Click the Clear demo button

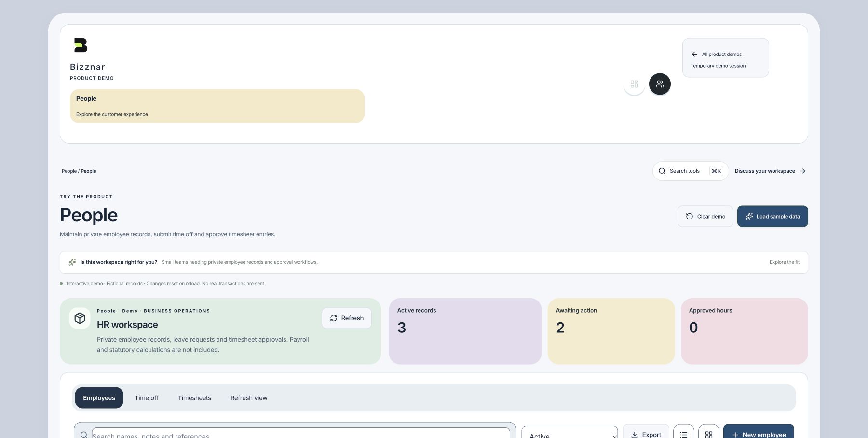coord(705,217)
